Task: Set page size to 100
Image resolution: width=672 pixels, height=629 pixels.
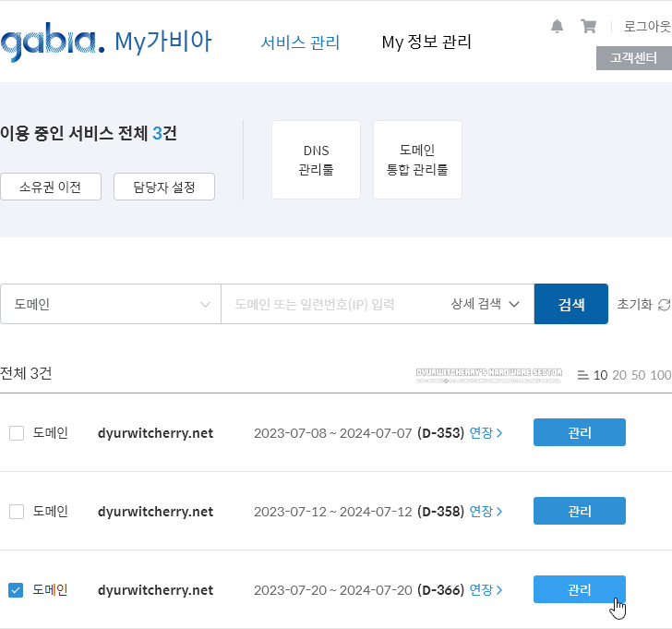Action: 660,375
